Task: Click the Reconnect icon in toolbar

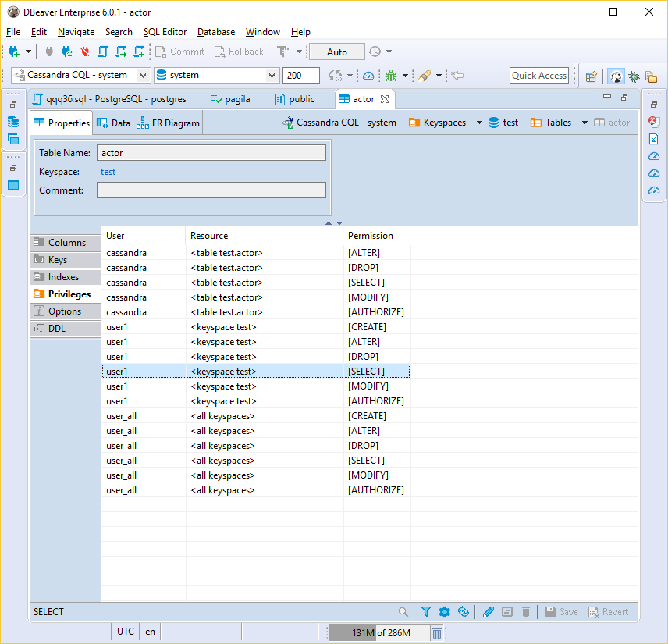Action: pos(67,52)
